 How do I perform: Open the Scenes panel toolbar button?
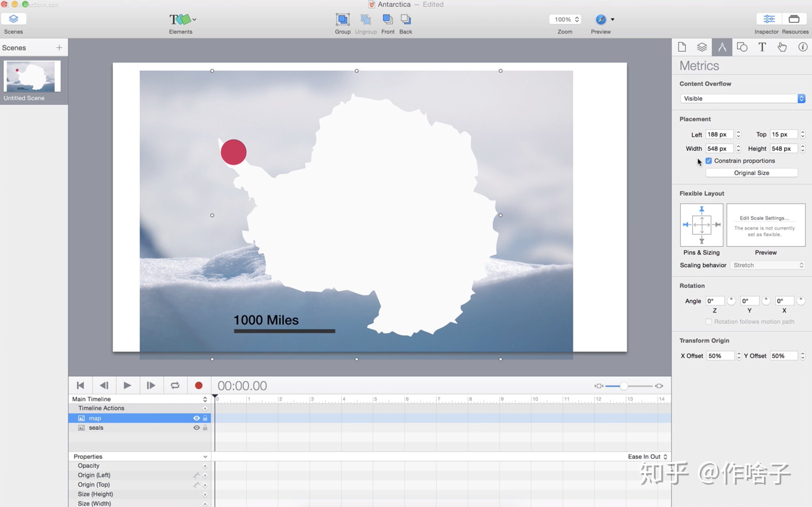point(14,19)
